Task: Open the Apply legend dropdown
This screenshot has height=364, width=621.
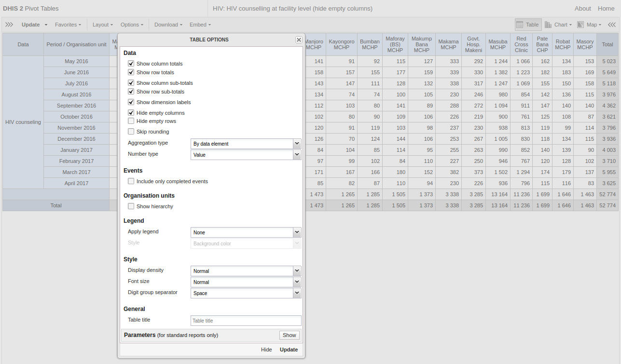Action: (x=297, y=232)
